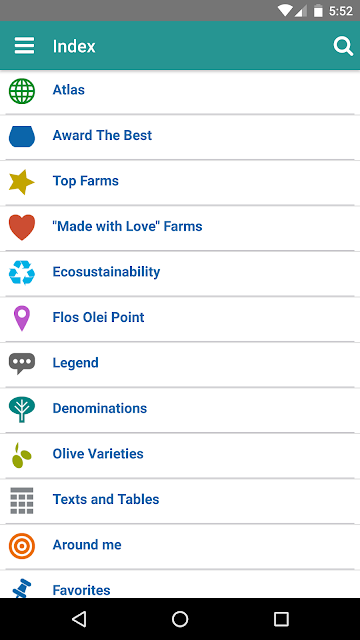The height and width of the screenshot is (640, 360).
Task: Open Flos Olei Point list item
Action: tap(180, 319)
